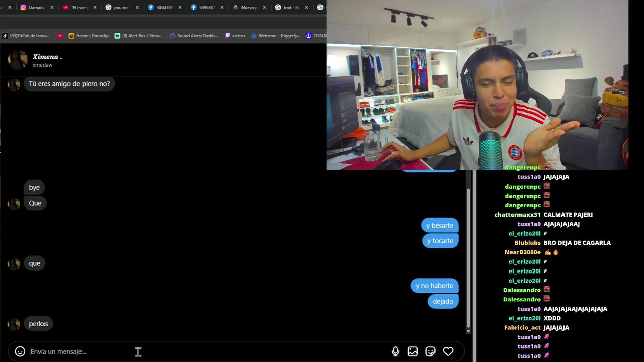Open the sticker/GIF picker icon
The image size is (644, 362).
pos(430,351)
